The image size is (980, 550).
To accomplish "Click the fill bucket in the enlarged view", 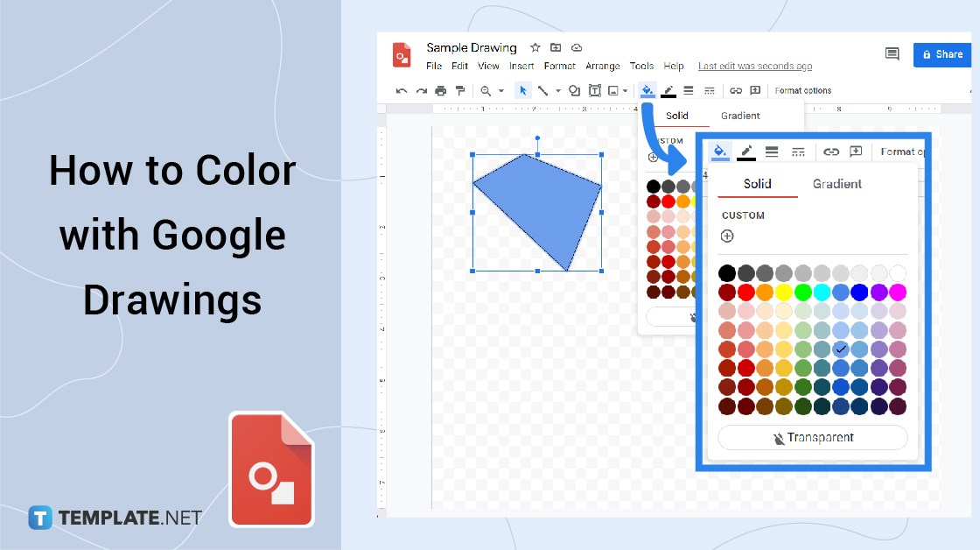I will click(720, 152).
